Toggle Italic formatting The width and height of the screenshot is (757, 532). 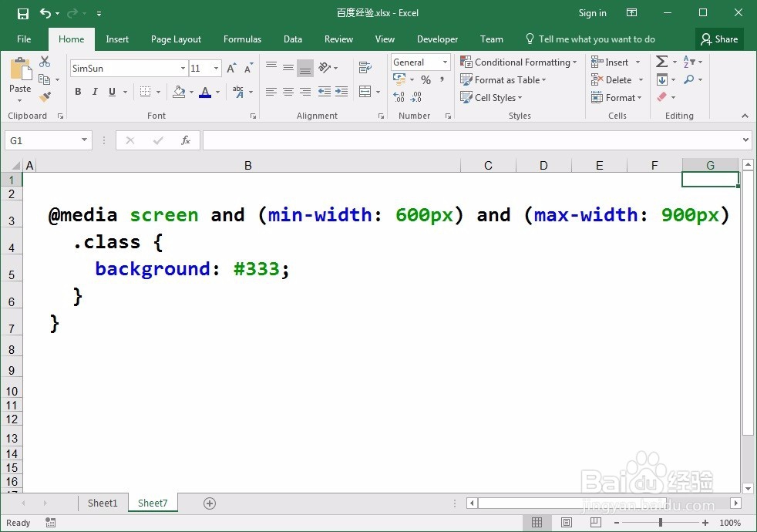tap(95, 92)
